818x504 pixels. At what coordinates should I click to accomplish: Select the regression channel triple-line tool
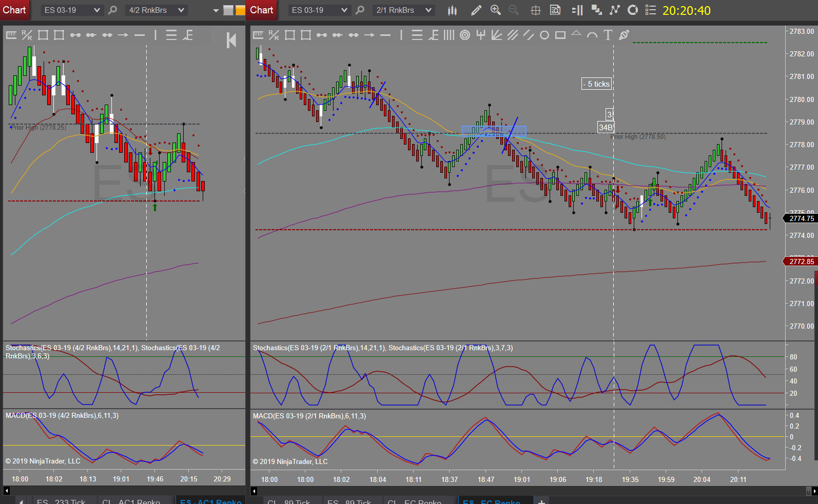pos(513,35)
